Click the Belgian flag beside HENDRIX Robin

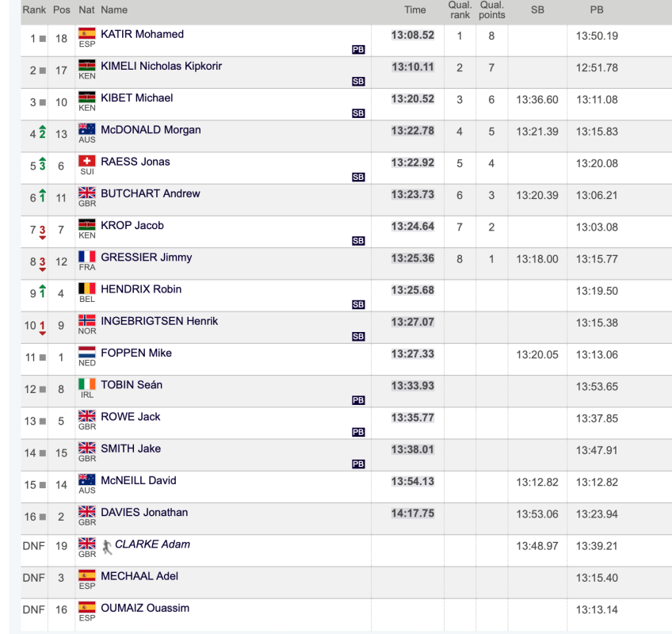[x=87, y=288]
